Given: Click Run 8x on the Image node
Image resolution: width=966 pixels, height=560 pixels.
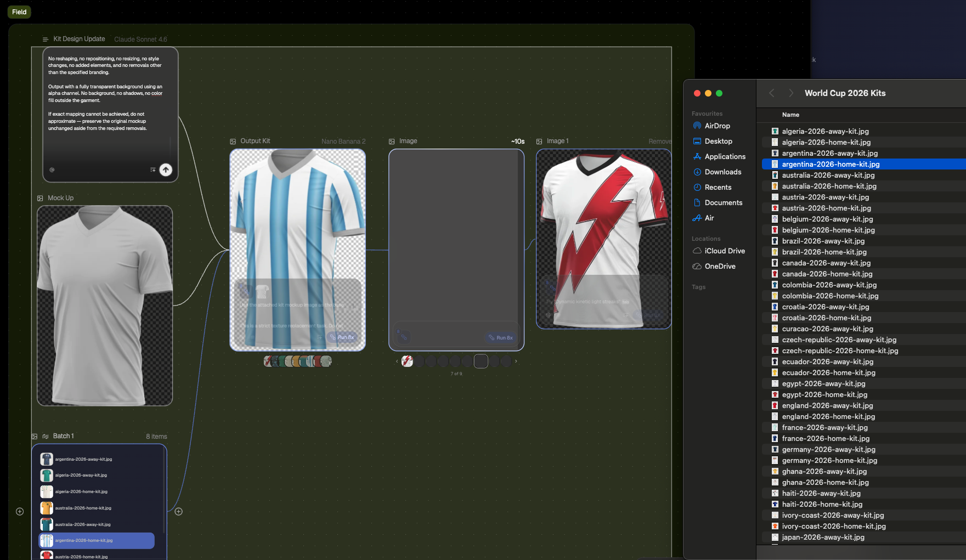Looking at the screenshot, I should [501, 338].
